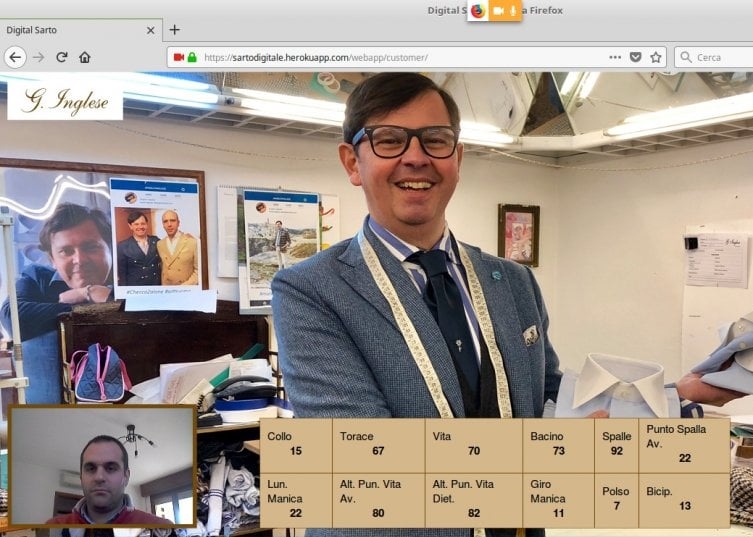
Task: Open a new browser tab
Action: click(174, 30)
